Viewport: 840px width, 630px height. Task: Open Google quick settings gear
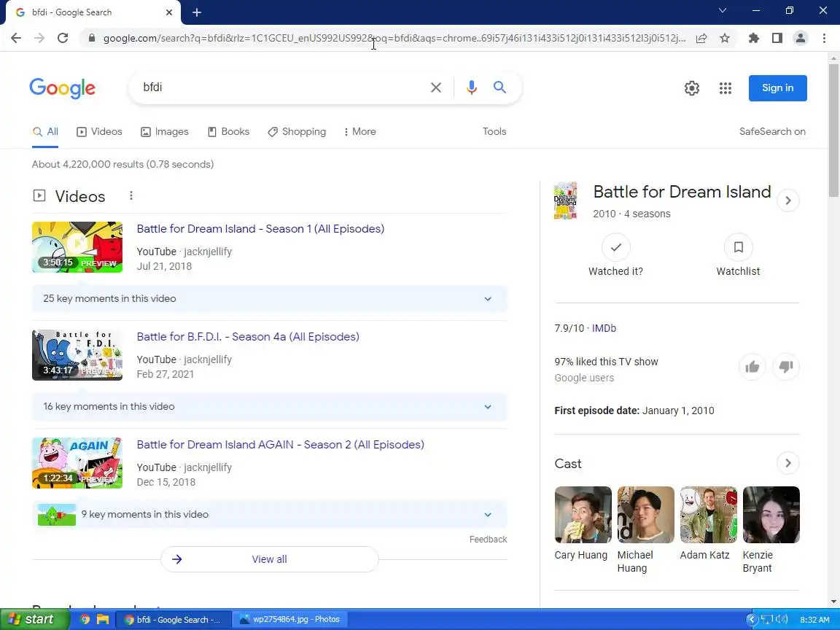coord(692,87)
